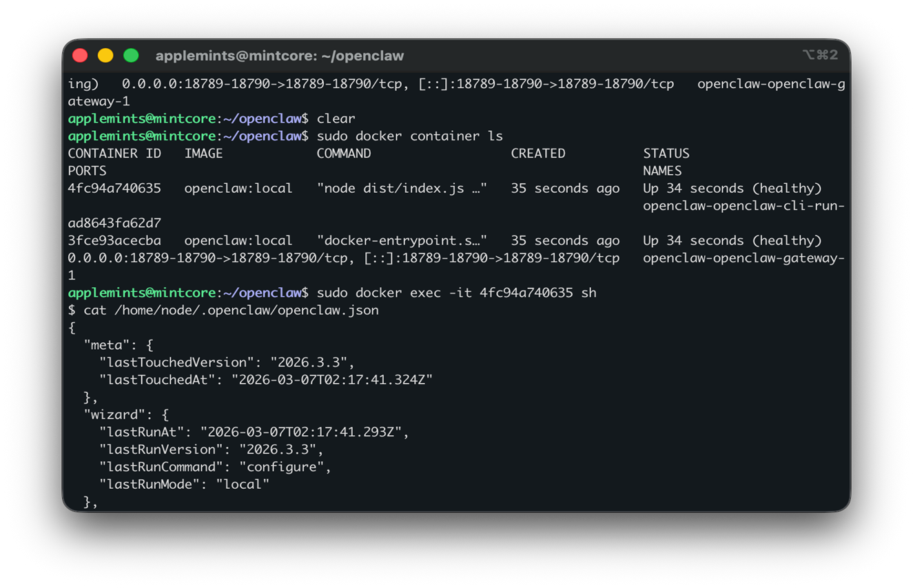Click the red close window button
This screenshot has height=588, width=913.
[x=80, y=56]
